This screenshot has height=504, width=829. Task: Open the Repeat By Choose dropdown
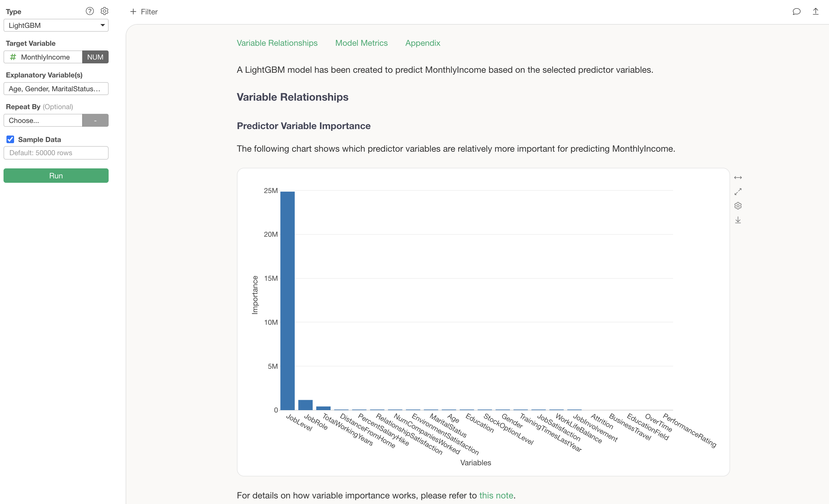point(43,120)
